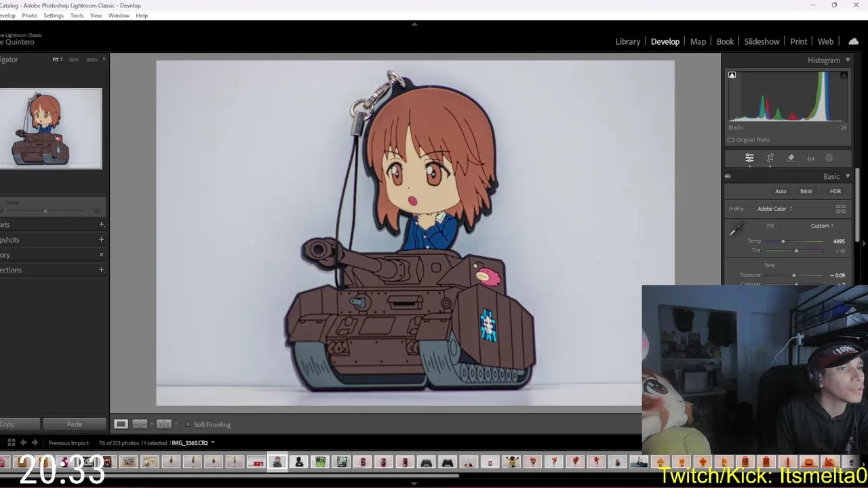Toggle shadow clipping indicator in histogram

(732, 75)
